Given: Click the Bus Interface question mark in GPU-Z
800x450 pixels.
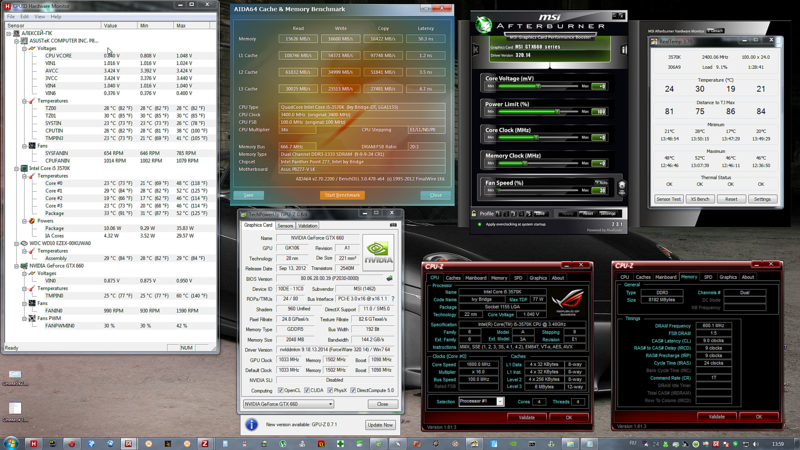Looking at the screenshot, I should (x=392, y=299).
